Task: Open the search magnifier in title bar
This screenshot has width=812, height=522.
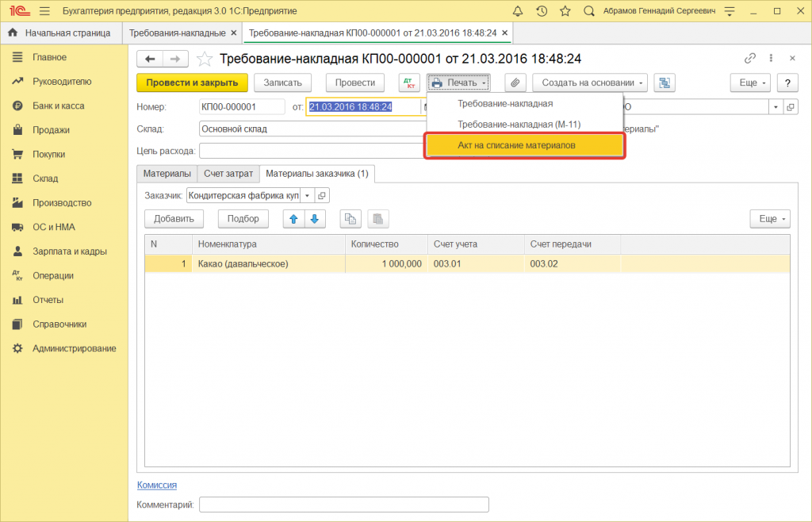Action: (x=589, y=11)
